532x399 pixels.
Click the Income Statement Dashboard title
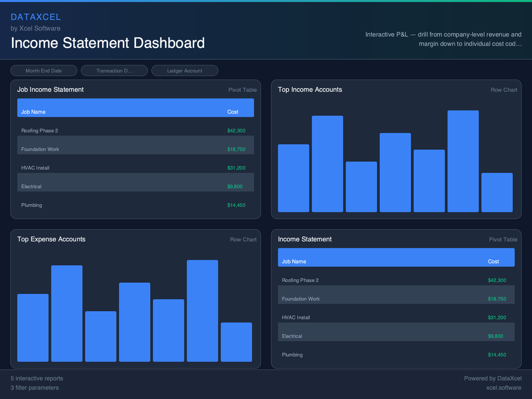click(108, 43)
